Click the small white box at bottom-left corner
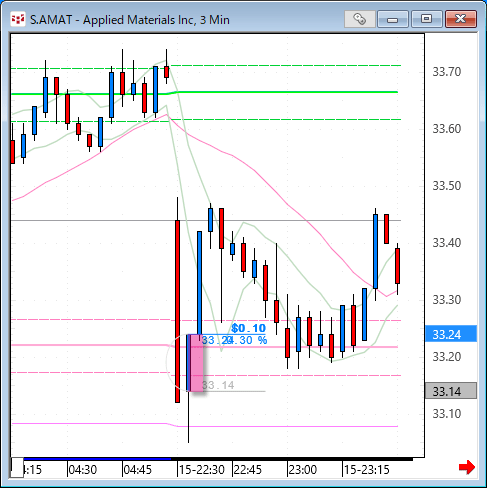This screenshot has height=488, width=487. [17, 468]
